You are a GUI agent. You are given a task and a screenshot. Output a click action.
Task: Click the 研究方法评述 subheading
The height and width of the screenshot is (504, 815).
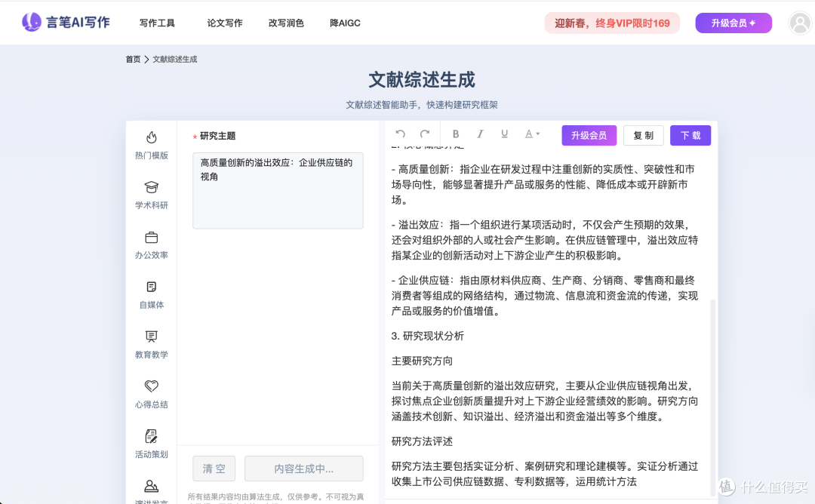(x=422, y=441)
